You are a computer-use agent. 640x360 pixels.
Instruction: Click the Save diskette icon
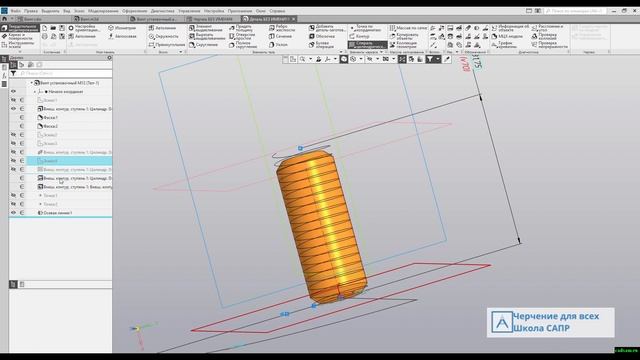tap(62, 28)
